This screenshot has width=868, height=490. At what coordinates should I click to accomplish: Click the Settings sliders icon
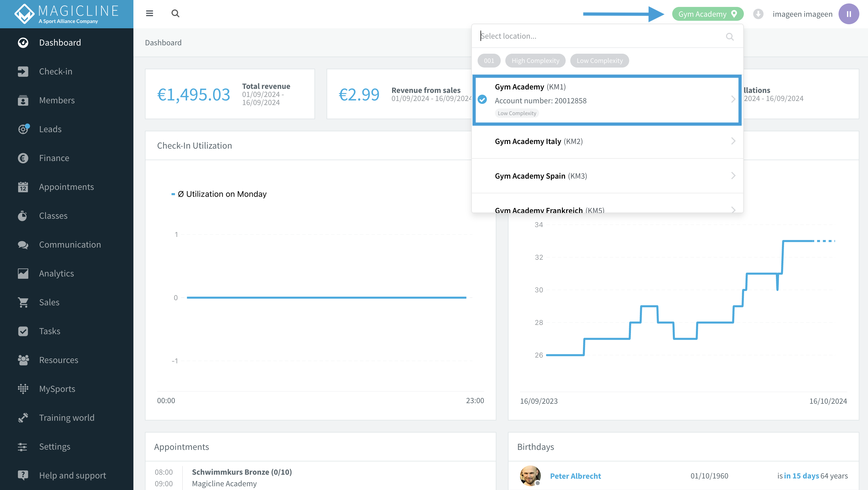coord(23,447)
